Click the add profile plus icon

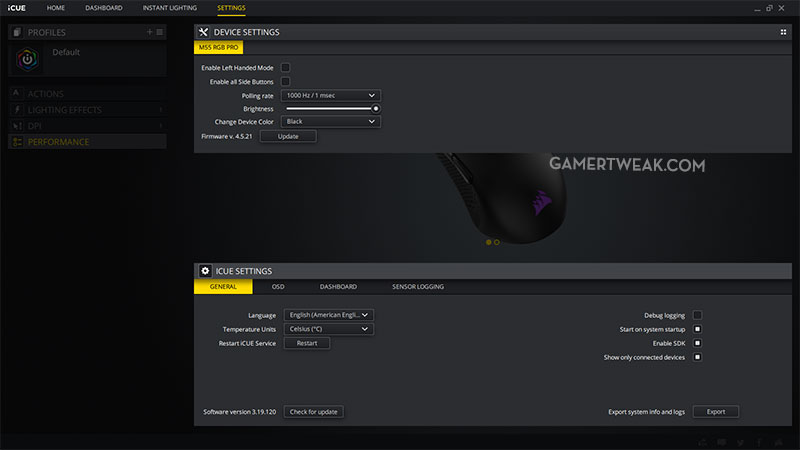149,32
